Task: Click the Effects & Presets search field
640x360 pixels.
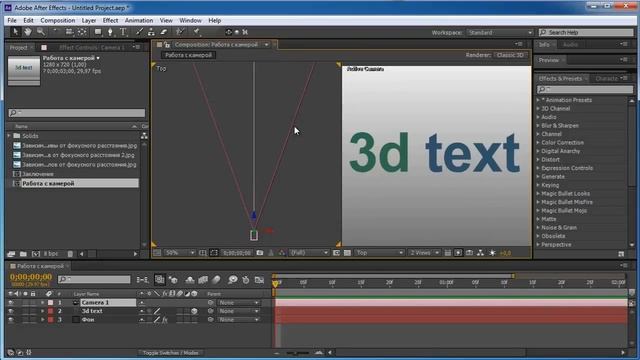Action: click(x=585, y=89)
